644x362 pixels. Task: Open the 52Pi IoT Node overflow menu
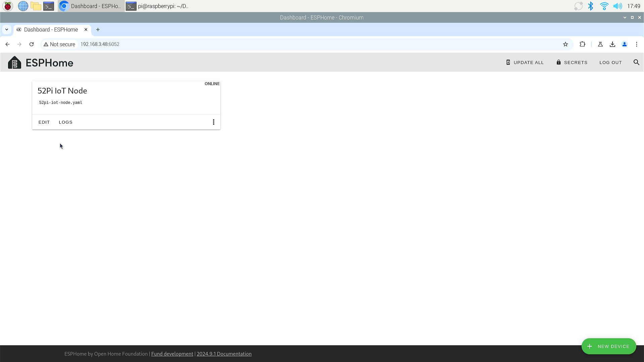[214, 122]
